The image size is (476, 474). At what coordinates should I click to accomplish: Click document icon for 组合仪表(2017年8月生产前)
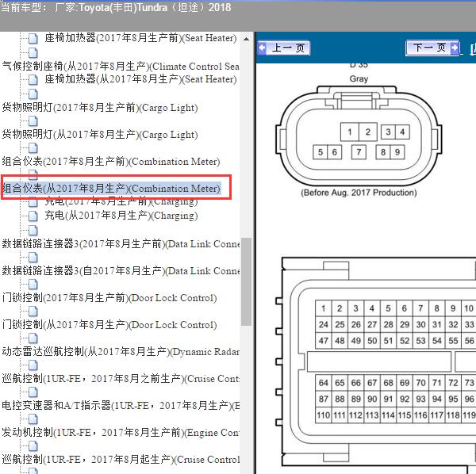pyautogui.click(x=33, y=148)
